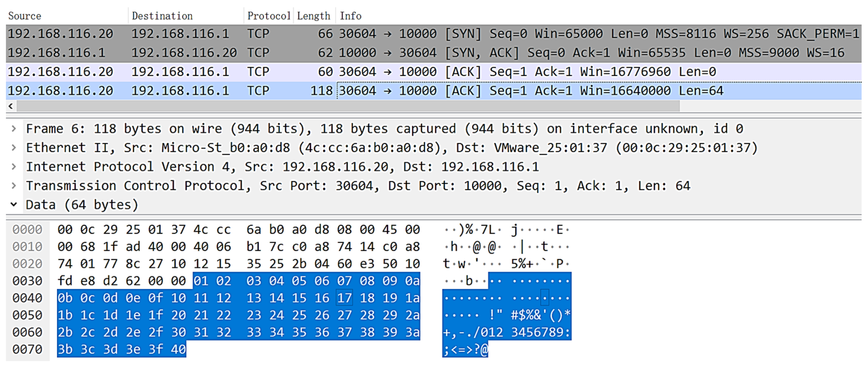
Task: Click the Info column header
Action: (351, 16)
